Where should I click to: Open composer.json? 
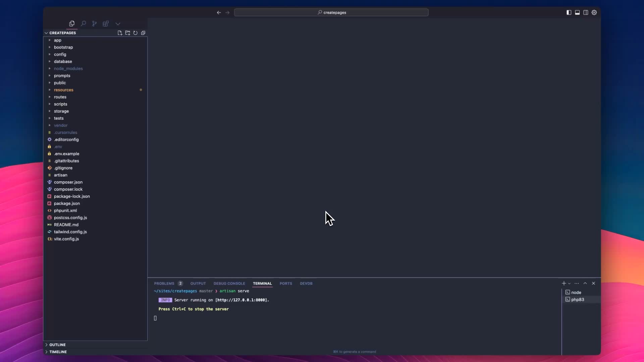(x=95, y=182)
